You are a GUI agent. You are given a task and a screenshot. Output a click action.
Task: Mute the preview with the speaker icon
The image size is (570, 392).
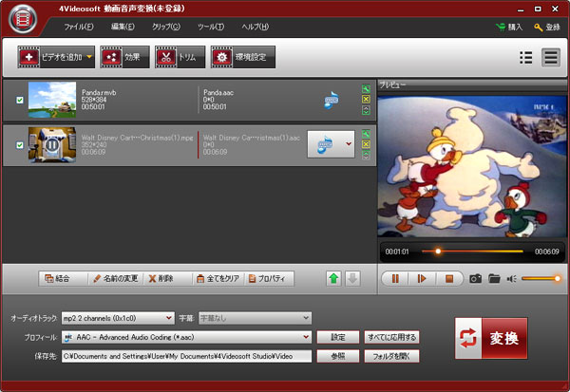(x=512, y=279)
